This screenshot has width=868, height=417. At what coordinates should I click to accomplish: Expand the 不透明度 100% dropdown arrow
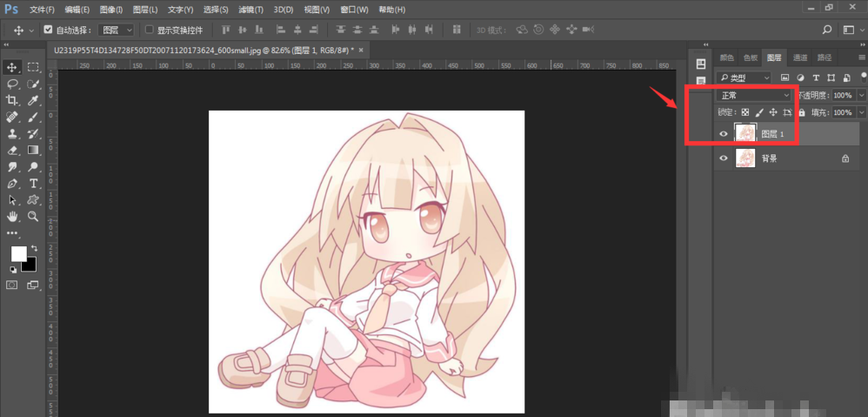tap(861, 95)
